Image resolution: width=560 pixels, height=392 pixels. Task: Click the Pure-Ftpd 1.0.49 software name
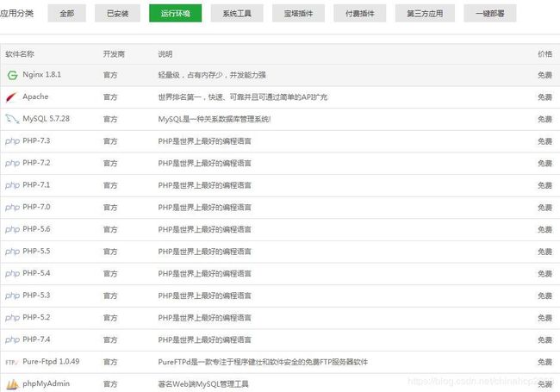point(51,361)
